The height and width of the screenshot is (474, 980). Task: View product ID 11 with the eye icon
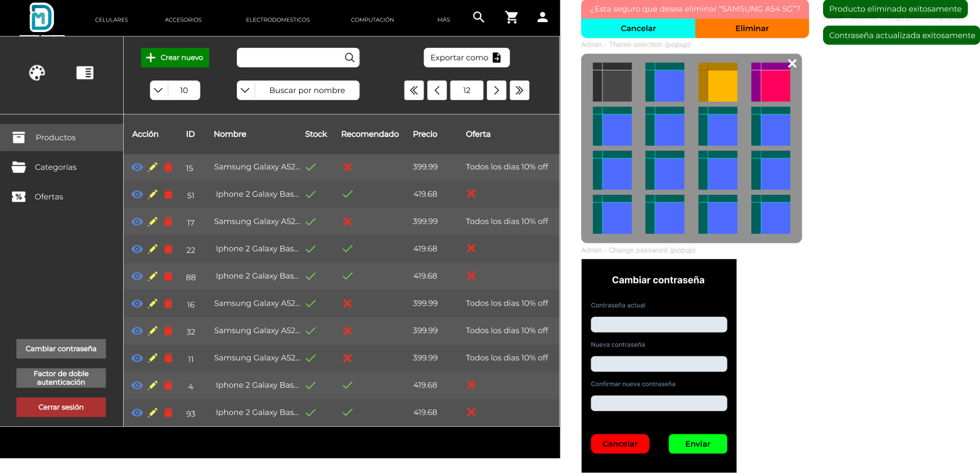point(137,358)
